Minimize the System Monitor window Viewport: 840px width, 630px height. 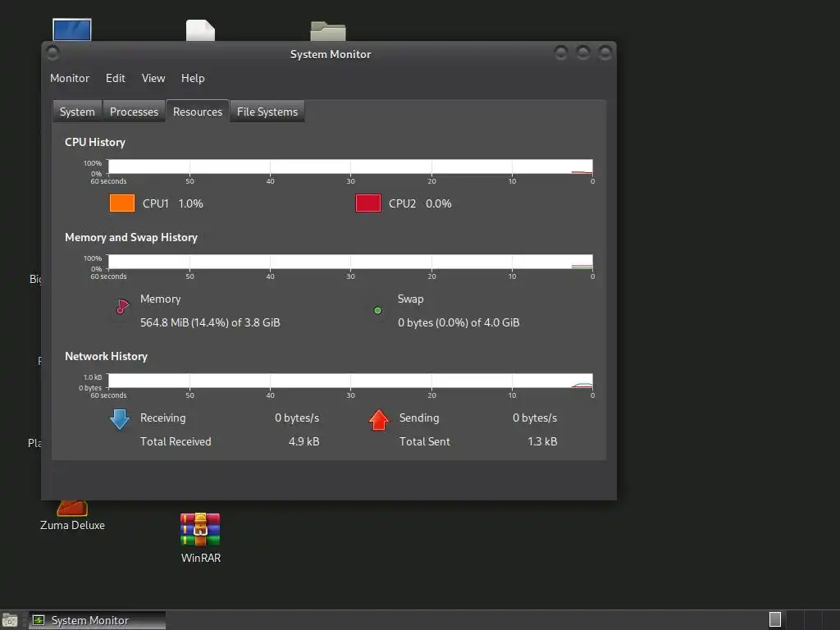coord(561,52)
